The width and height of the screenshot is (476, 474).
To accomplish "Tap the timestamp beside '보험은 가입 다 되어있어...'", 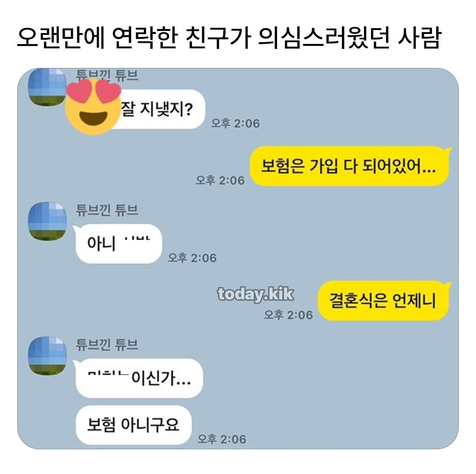I will tap(221, 180).
